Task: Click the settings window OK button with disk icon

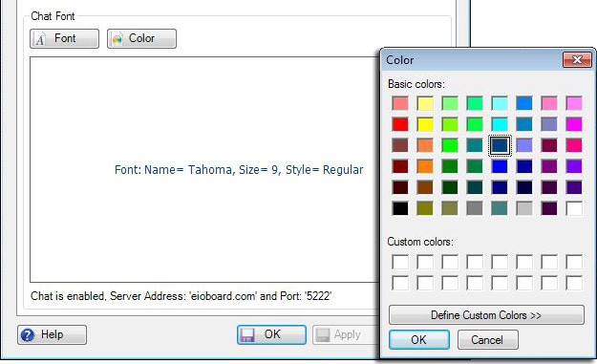Action: pos(271,334)
